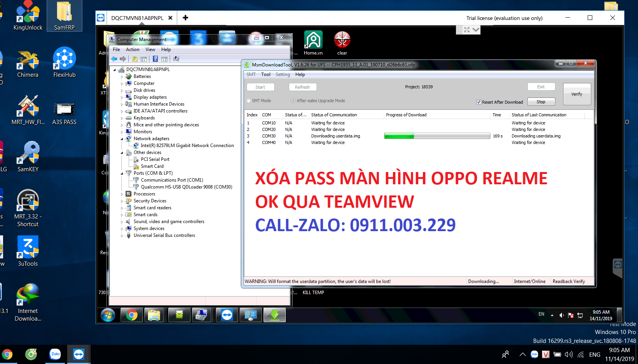The height and width of the screenshot is (364, 638).
Task: Click the Exit button in MsmDownloadTool
Action: (541, 87)
